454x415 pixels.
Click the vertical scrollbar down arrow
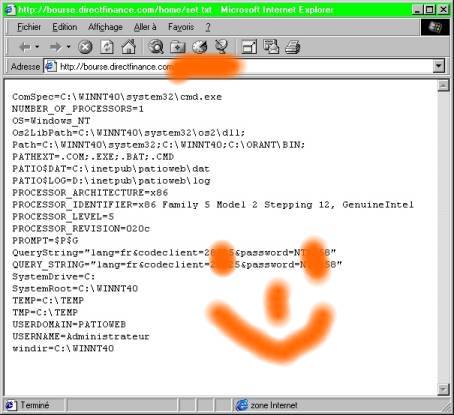443,389
